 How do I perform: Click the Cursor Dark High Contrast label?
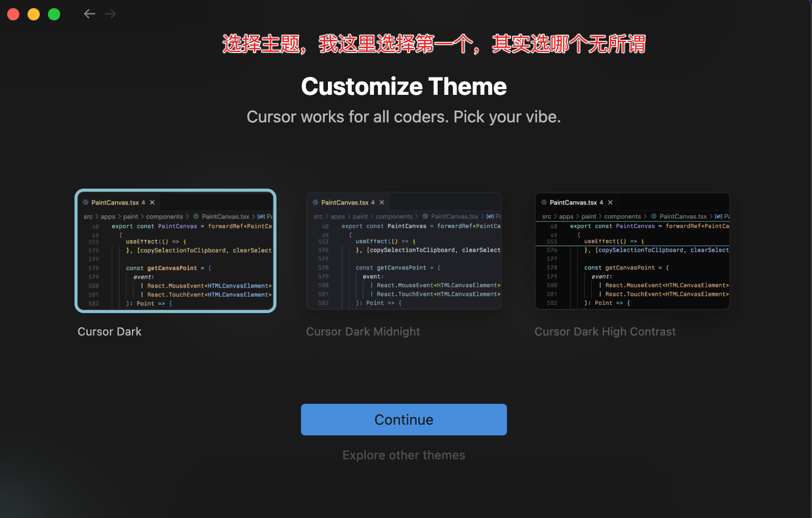(x=605, y=331)
